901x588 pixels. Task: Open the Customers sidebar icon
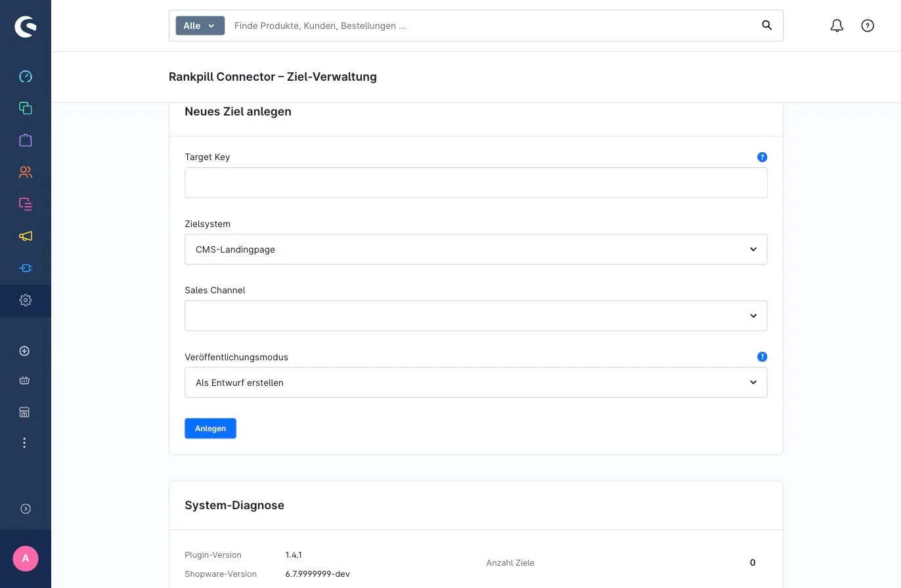[26, 172]
